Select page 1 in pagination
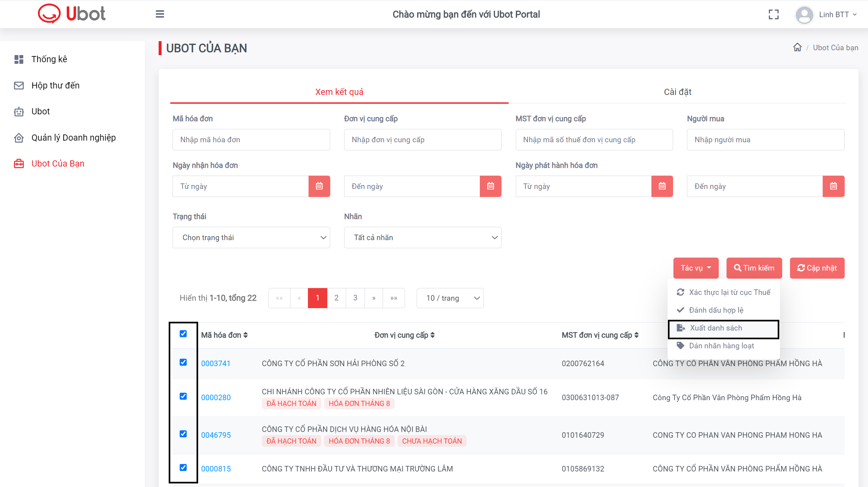The width and height of the screenshot is (868, 487). pos(317,298)
